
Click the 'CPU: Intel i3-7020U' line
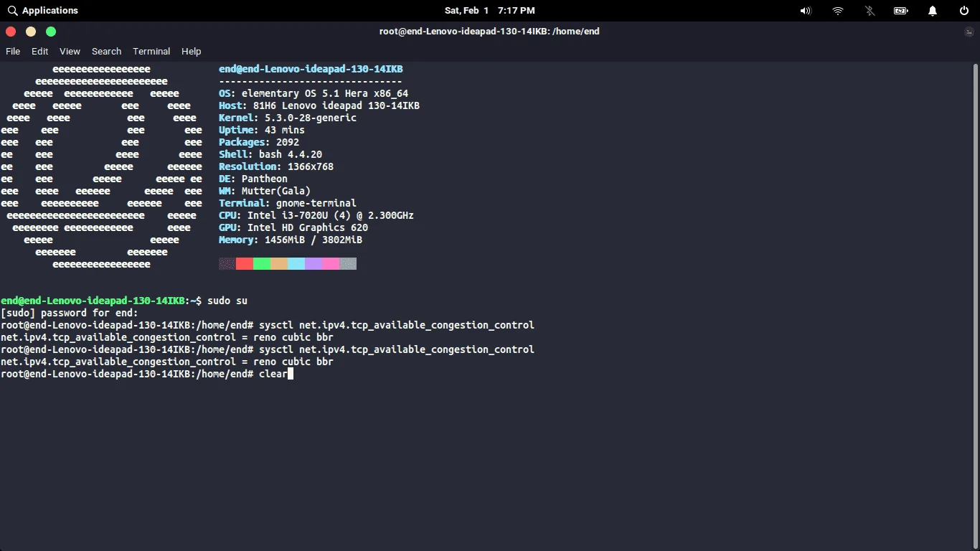(x=316, y=215)
